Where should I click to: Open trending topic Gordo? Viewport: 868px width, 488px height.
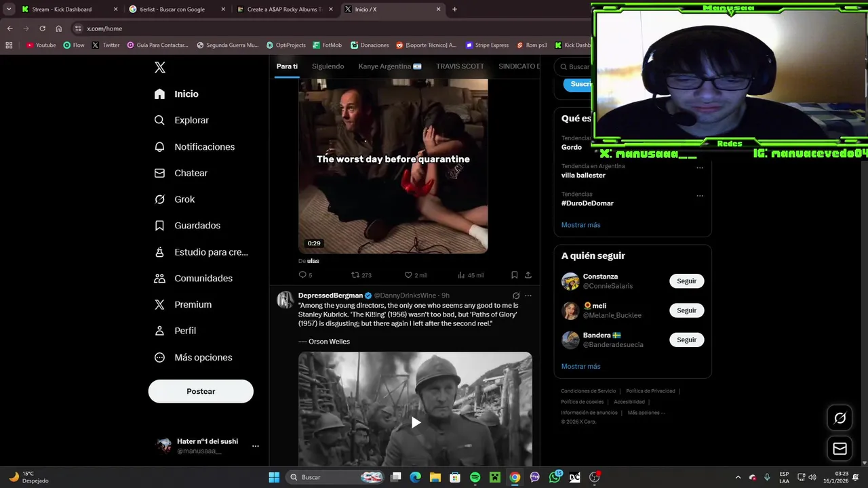pos(572,147)
